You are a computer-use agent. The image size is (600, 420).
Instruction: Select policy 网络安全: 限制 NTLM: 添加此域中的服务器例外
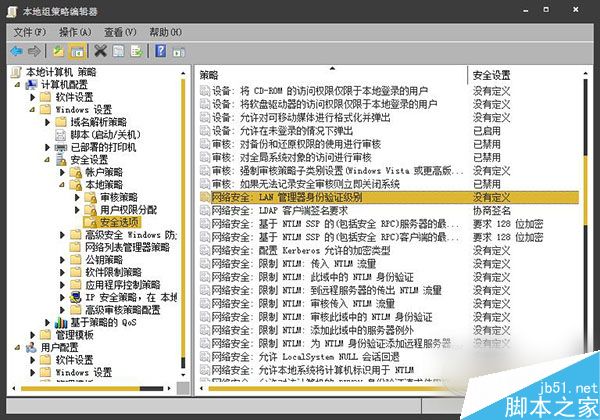313,330
